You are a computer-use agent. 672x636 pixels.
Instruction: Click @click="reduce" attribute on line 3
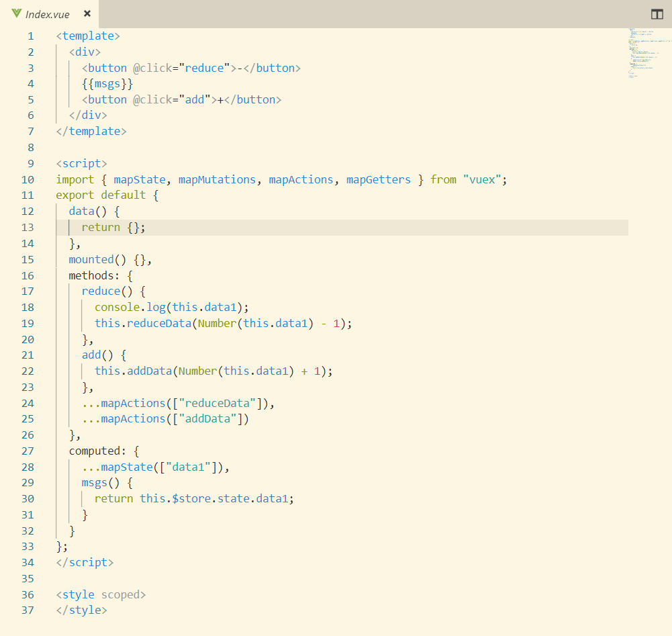click(181, 69)
